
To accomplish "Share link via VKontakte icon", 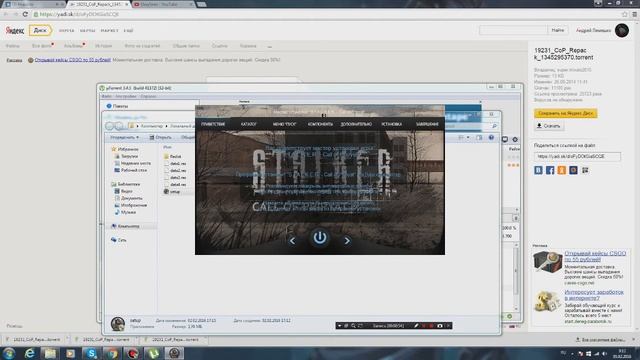I will click(538, 170).
